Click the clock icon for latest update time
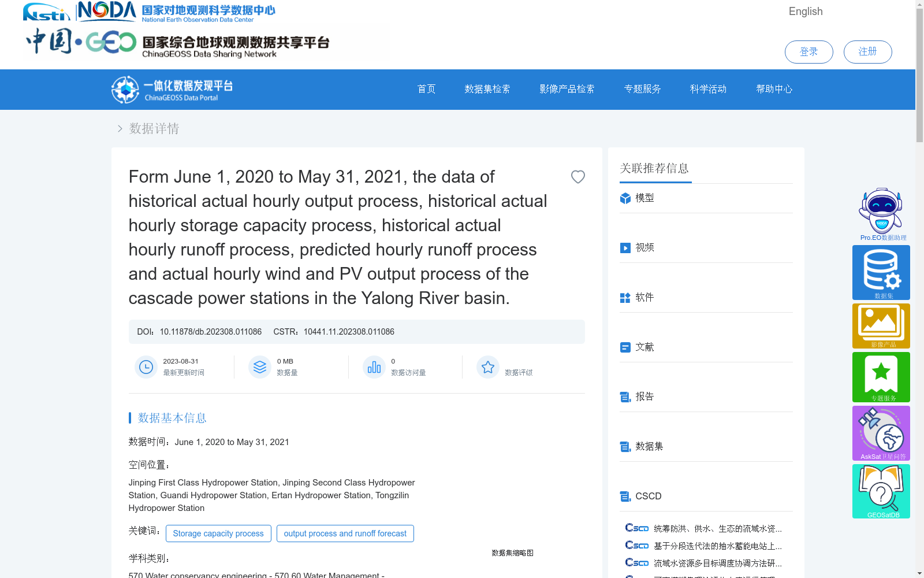 (146, 367)
